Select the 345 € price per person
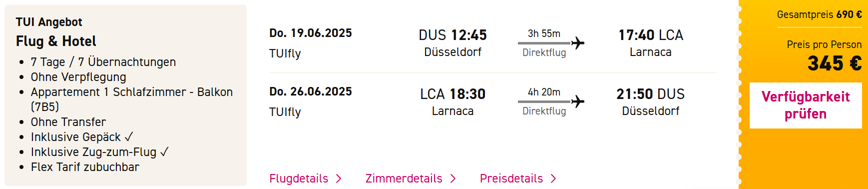This screenshot has height=189, width=868. click(x=835, y=63)
